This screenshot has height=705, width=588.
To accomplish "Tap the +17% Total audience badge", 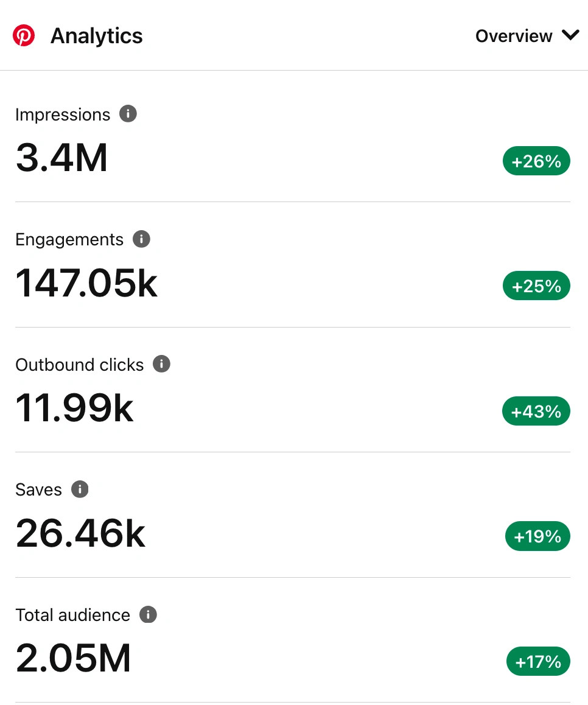I will (538, 662).
